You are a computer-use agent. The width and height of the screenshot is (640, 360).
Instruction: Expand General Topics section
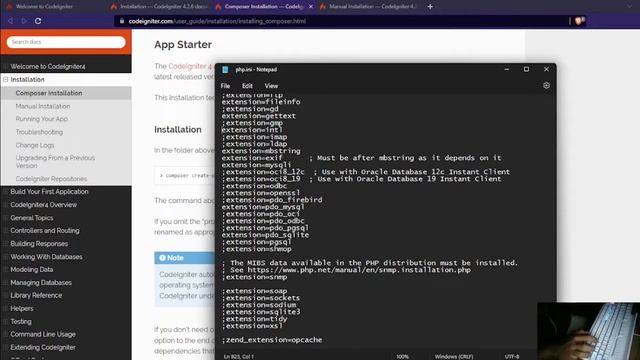coord(32,218)
